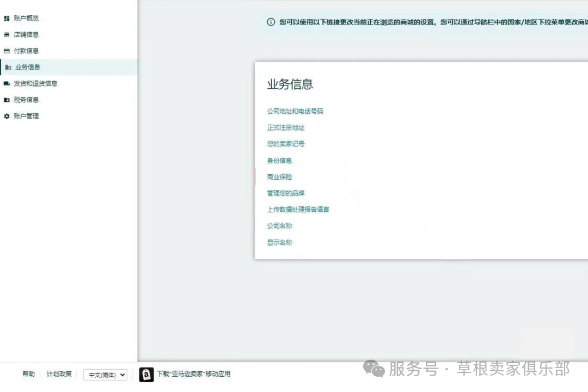This screenshot has height=392, width=588.
Task: Click the 账户概览 dashboard icon
Action: (x=7, y=19)
